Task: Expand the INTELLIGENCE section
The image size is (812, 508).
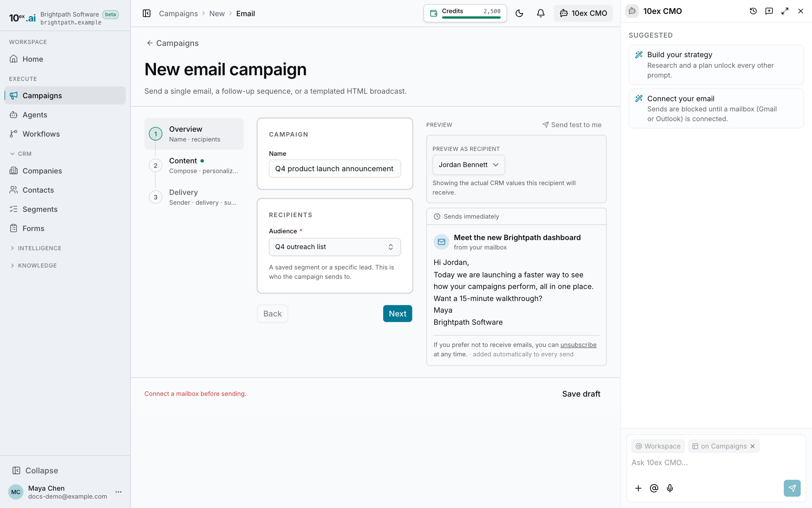Action: (x=35, y=248)
